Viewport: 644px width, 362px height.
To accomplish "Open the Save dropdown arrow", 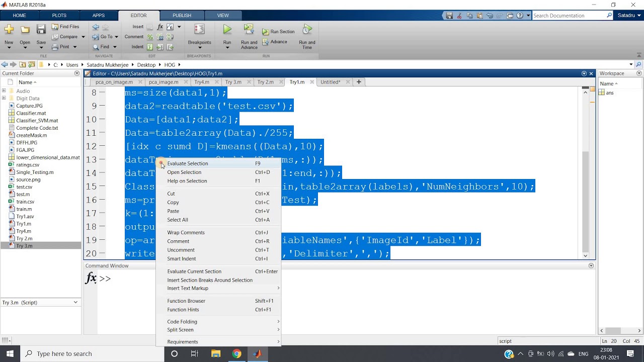I will (41, 48).
